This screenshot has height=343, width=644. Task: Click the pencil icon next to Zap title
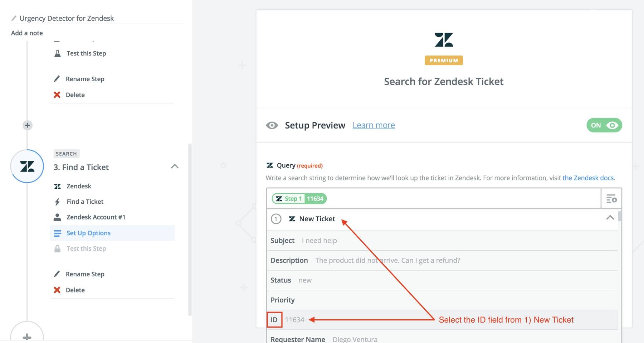point(14,18)
